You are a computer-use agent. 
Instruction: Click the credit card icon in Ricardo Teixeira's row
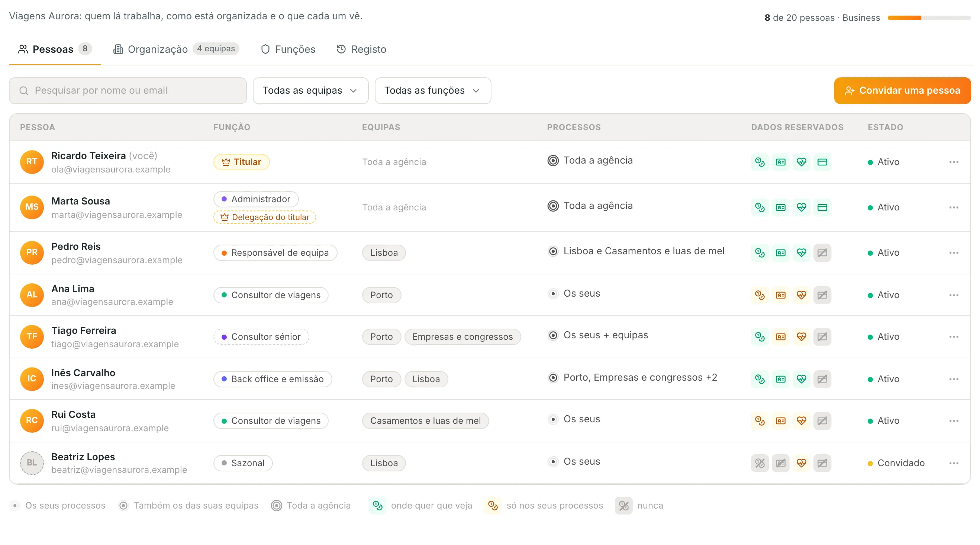pyautogui.click(x=822, y=162)
